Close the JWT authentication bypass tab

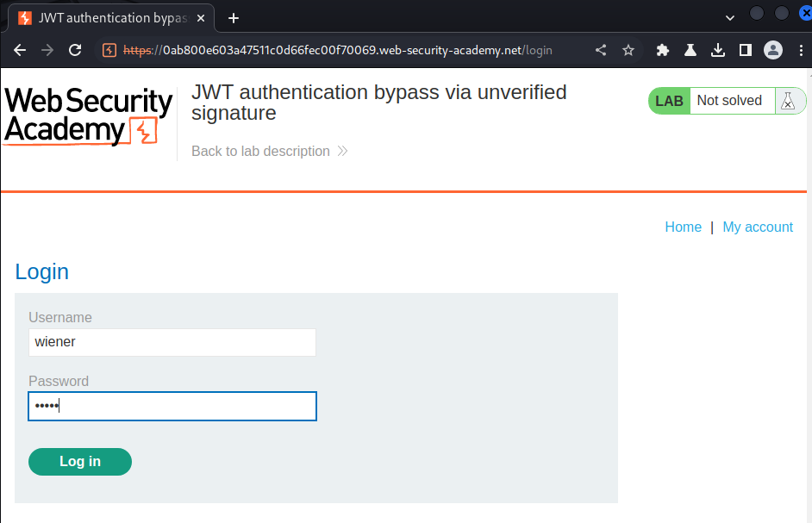[x=201, y=18]
